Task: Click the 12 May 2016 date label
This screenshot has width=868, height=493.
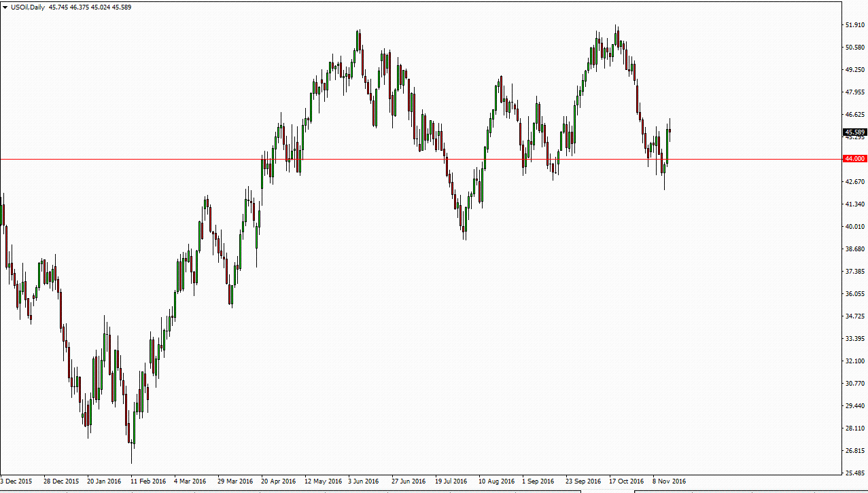Action: pos(323,481)
